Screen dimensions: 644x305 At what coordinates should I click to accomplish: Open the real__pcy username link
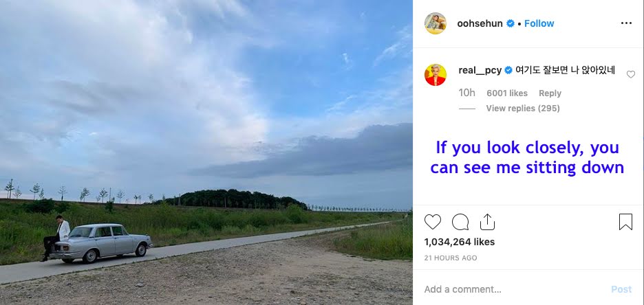pos(480,71)
